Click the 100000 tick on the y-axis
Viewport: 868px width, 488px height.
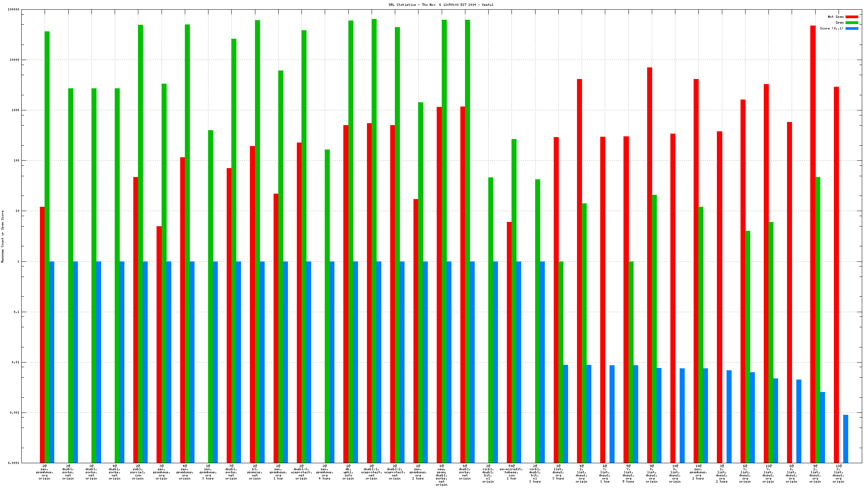coord(14,10)
